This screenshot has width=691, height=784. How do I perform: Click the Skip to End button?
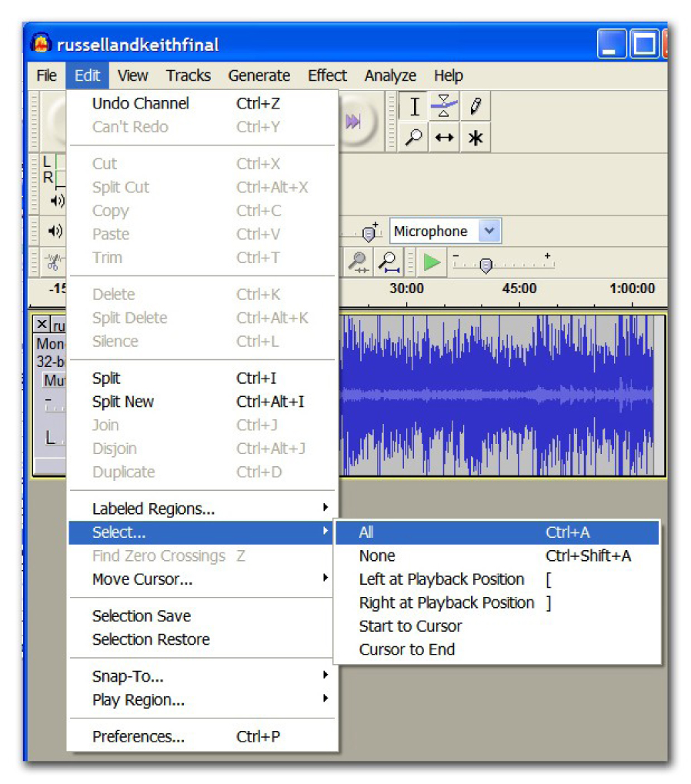(355, 121)
